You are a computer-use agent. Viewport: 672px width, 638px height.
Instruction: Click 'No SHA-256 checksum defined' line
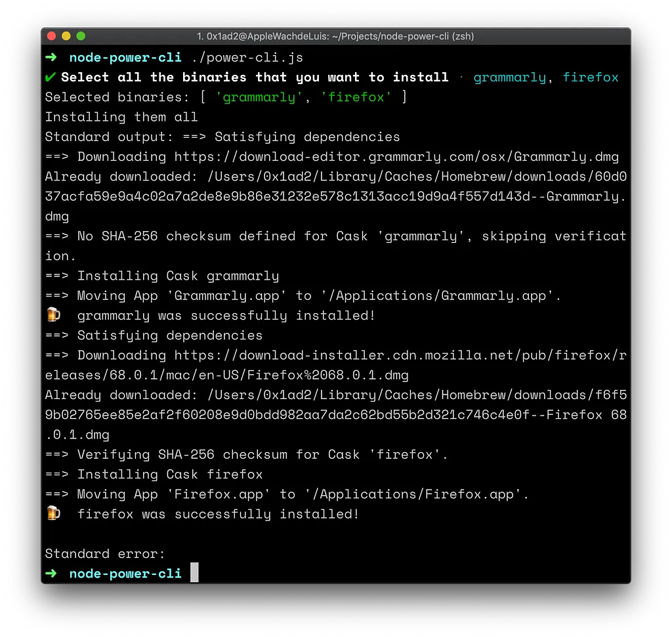pos(336,246)
